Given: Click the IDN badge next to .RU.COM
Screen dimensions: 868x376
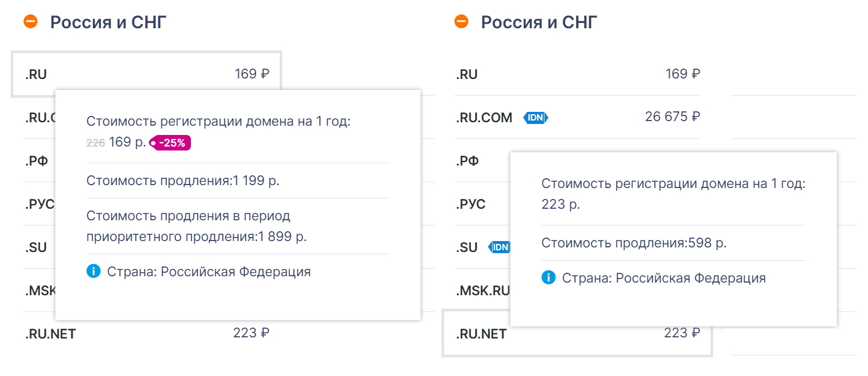Looking at the screenshot, I should [x=536, y=118].
